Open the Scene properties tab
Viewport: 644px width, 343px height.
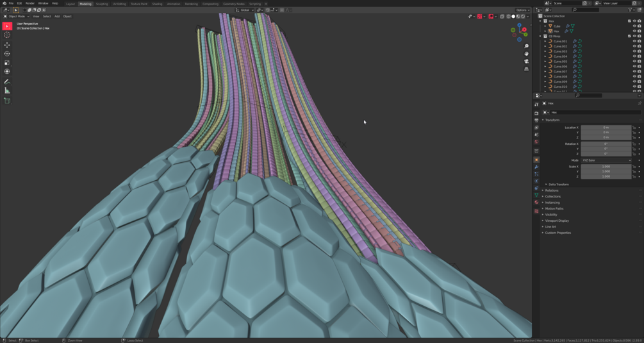click(x=536, y=135)
